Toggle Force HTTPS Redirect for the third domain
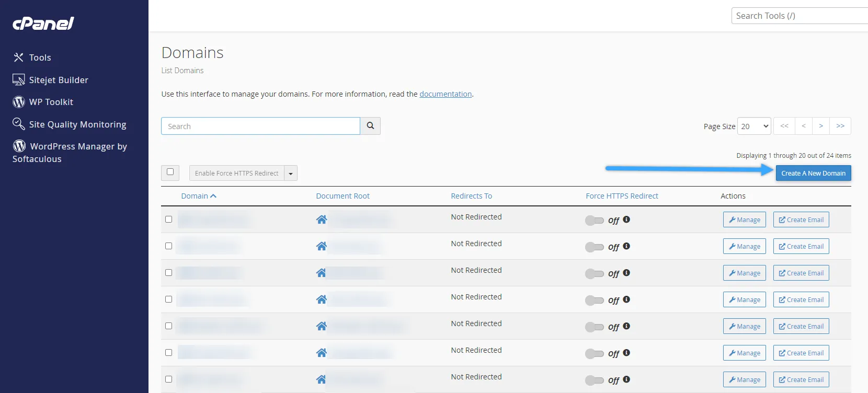Image resolution: width=868 pixels, height=393 pixels. tap(595, 274)
